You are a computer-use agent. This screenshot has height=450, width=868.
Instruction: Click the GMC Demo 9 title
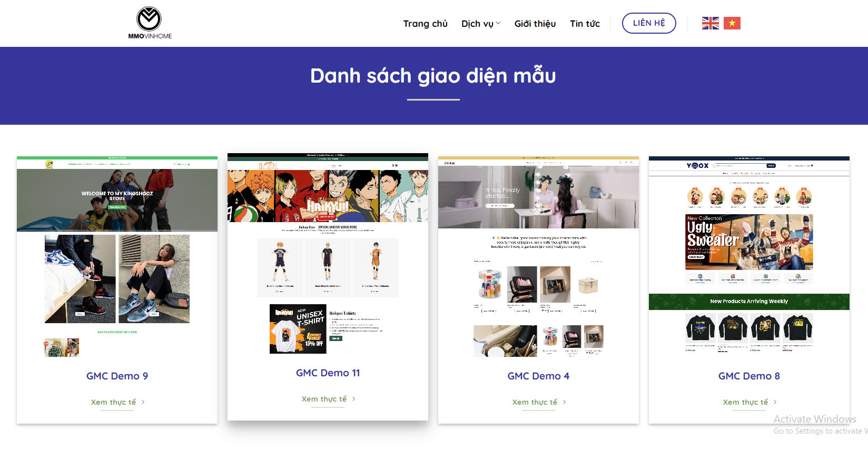(117, 376)
